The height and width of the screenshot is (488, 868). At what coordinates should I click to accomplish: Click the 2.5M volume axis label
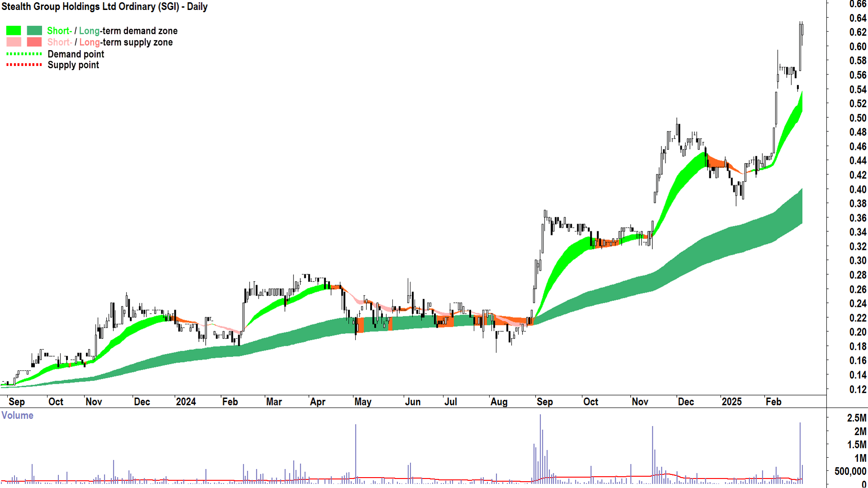[857, 418]
